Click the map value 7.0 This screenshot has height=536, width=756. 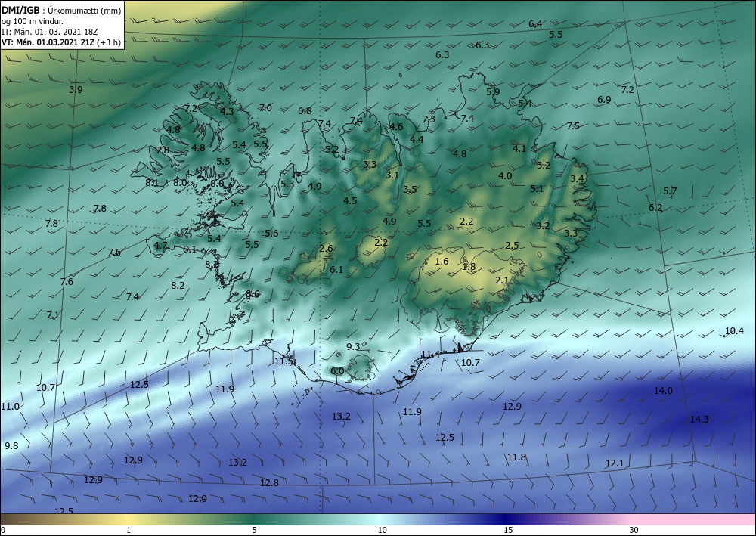tap(265, 107)
